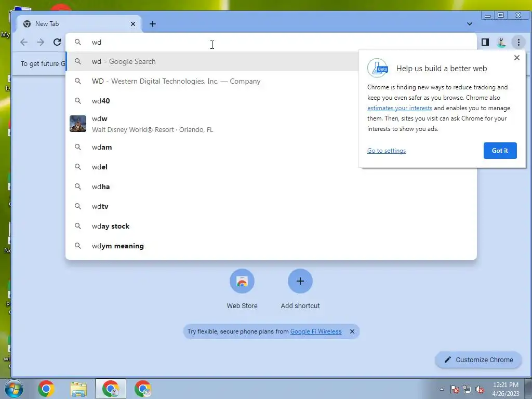Open the Windows Start menu
The height and width of the screenshot is (399, 532).
point(14,389)
